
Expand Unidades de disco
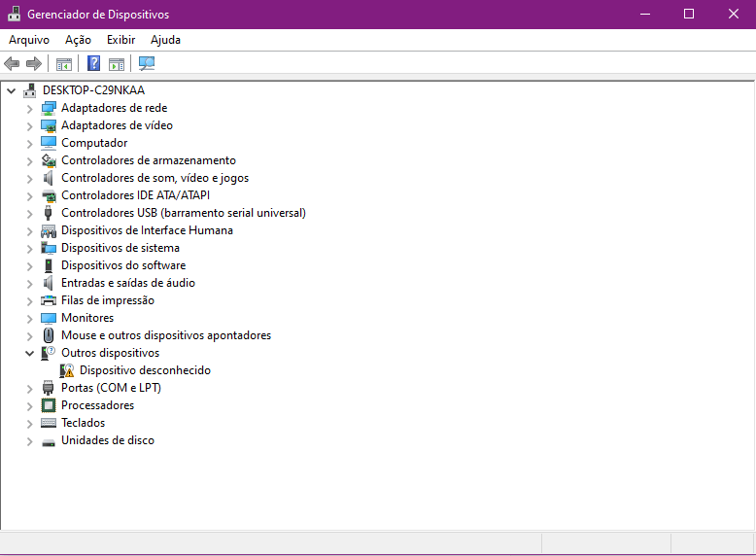[x=30, y=441]
